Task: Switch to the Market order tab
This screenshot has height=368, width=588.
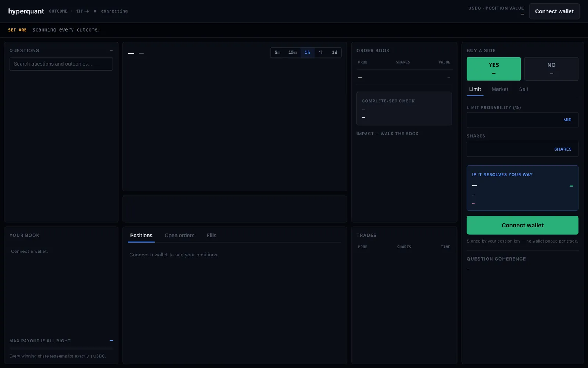Action: pyautogui.click(x=500, y=89)
